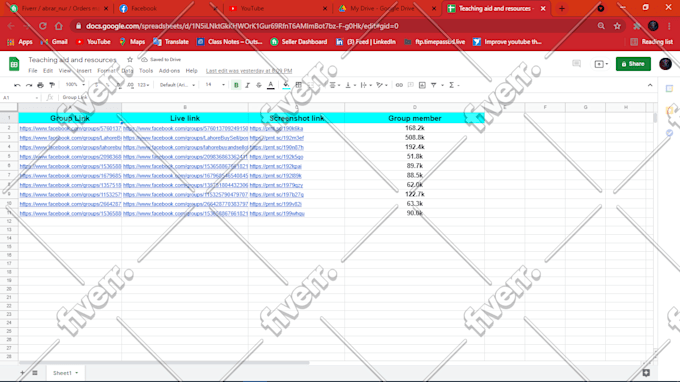Open the Google account avatar in Sheets
This screenshot has width=680, height=382.
click(x=665, y=64)
